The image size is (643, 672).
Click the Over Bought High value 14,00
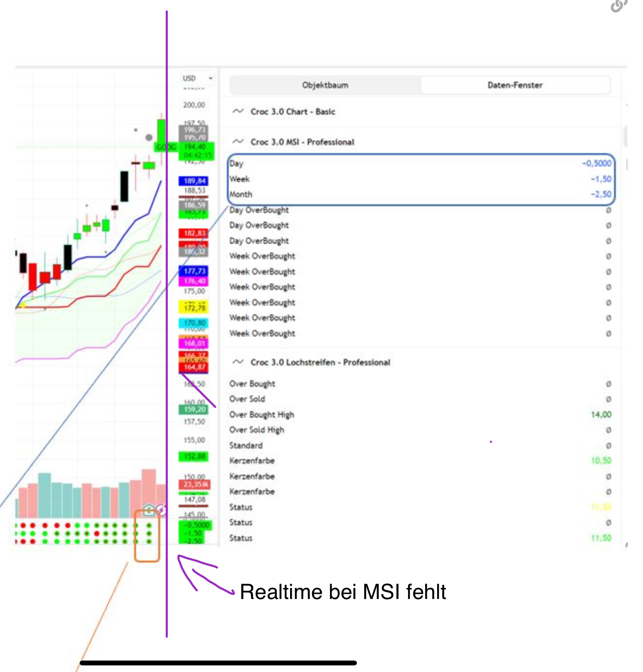point(601,415)
